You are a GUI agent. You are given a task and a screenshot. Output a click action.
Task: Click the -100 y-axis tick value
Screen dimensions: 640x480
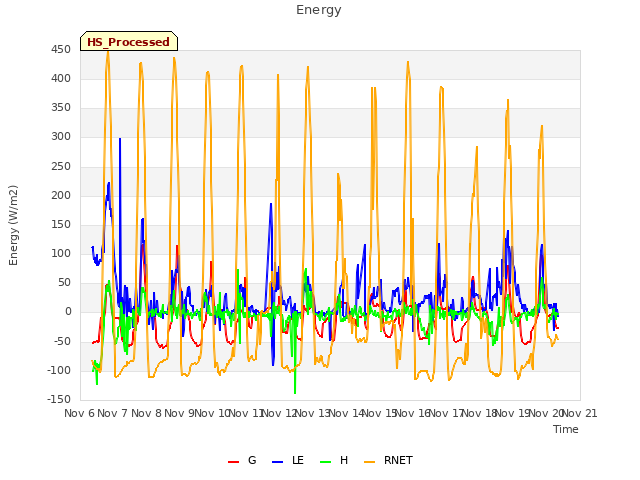[60, 370]
